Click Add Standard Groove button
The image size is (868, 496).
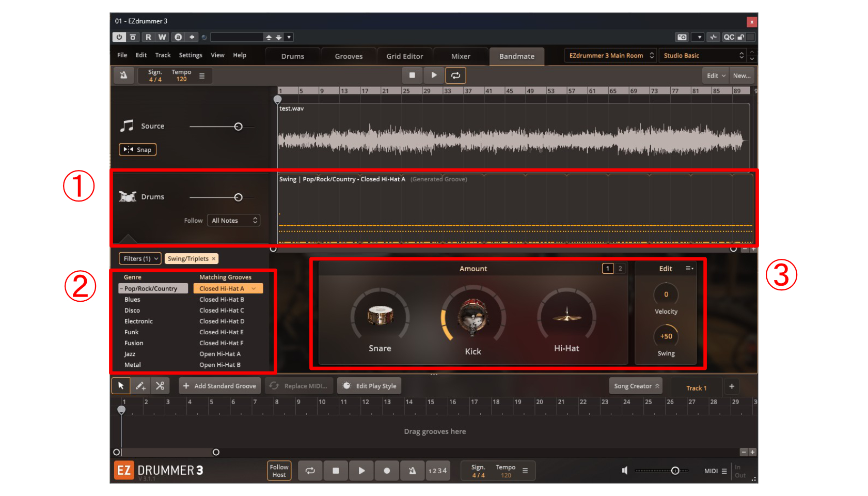click(219, 386)
